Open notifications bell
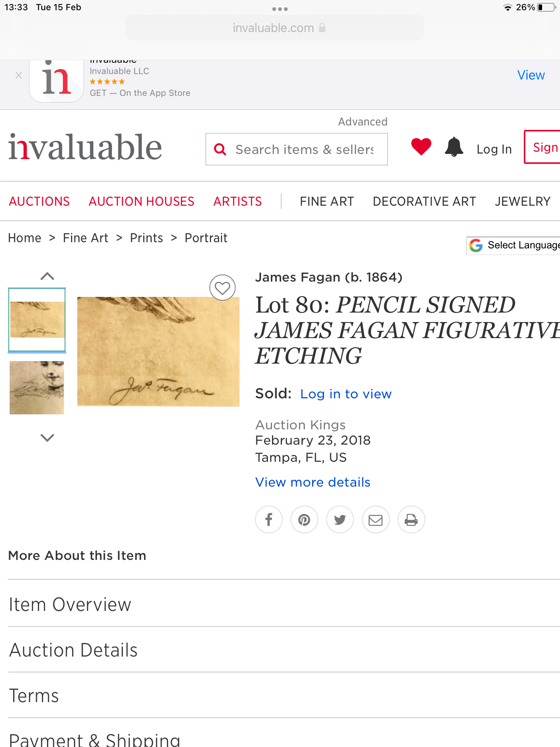Screen dimensions: 560x747 pyautogui.click(x=454, y=147)
